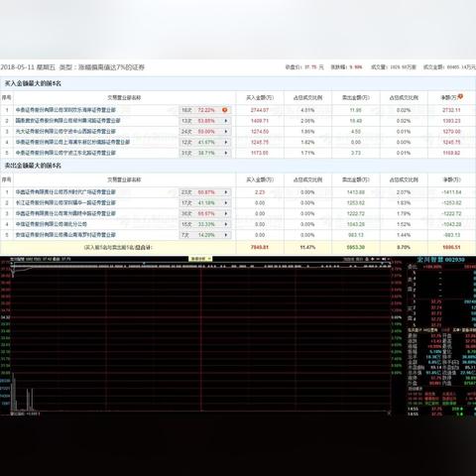Click the orange icon beside 72.22% in buy row 1
The height and width of the screenshot is (476, 476).
(225, 110)
